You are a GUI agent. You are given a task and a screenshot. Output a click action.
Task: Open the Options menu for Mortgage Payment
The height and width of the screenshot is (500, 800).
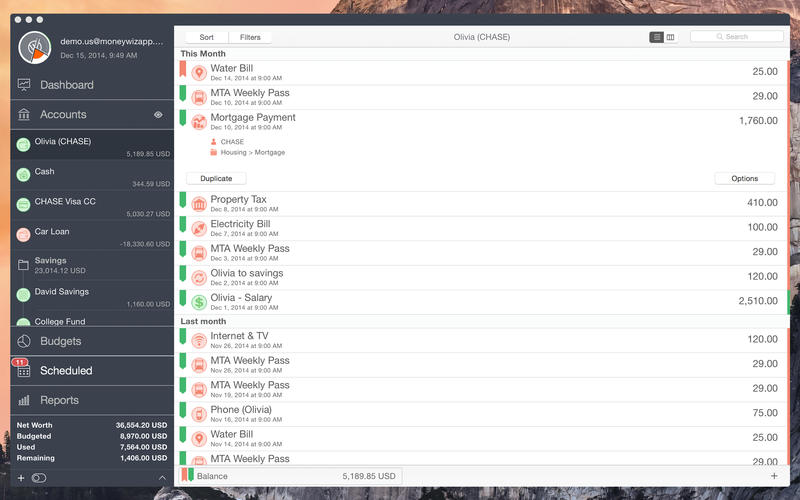744,178
